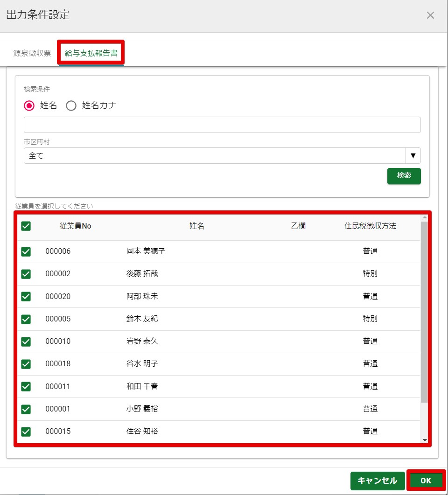Click the name search text field

coord(222,125)
